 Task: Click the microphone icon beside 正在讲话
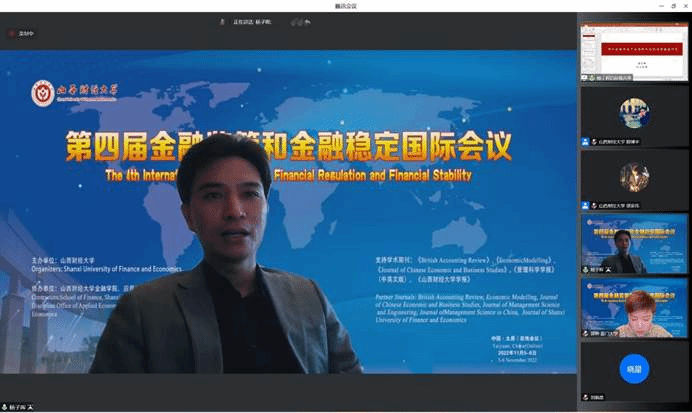222,21
